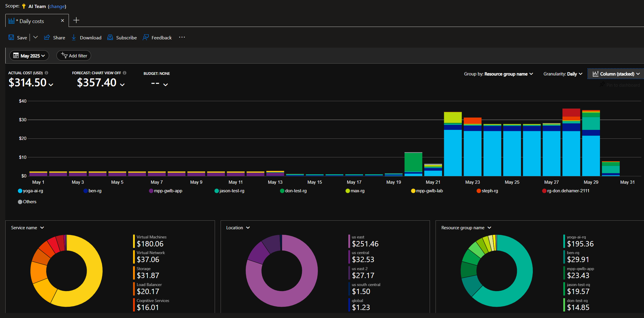Expand the Group by Resource group name dropdown

(x=499, y=74)
